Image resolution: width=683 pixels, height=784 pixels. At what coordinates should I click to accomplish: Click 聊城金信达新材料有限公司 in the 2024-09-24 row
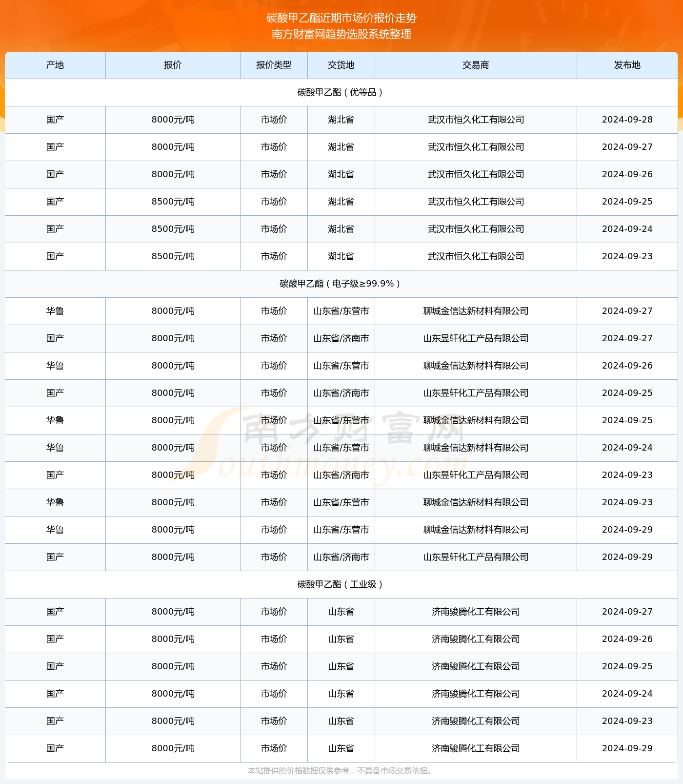pos(476,448)
